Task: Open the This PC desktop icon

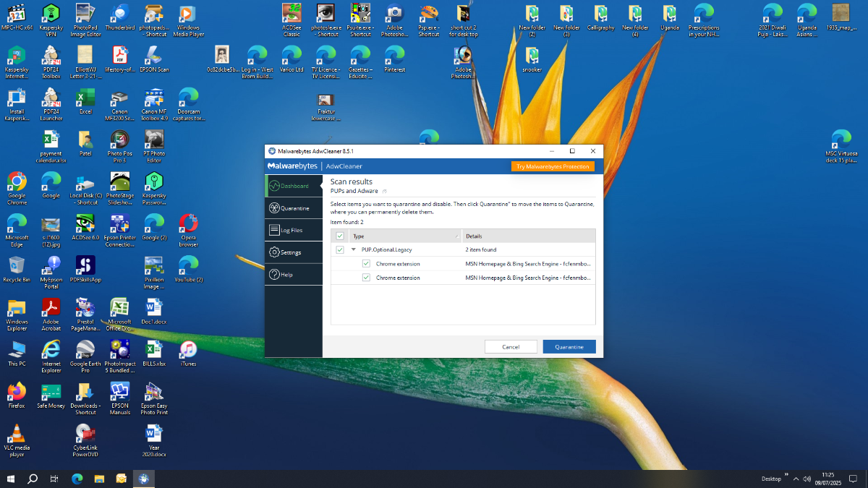Action: pyautogui.click(x=17, y=354)
